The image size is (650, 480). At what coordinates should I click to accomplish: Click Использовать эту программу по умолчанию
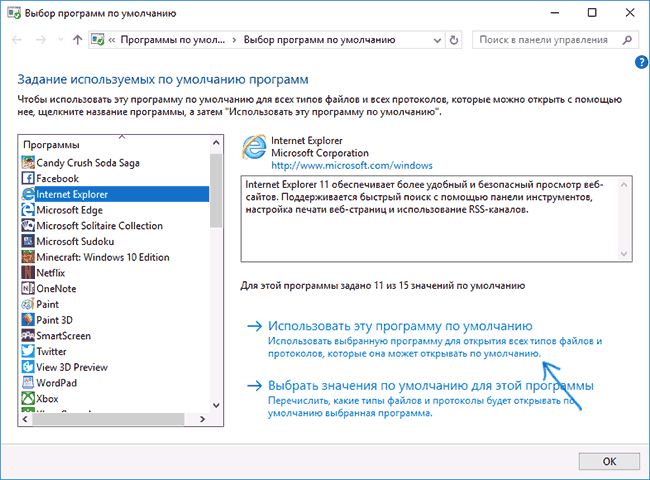pyautogui.click(x=400, y=326)
